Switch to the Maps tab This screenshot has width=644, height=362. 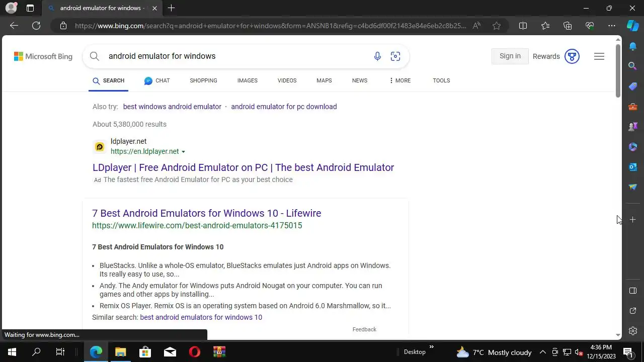click(x=324, y=80)
